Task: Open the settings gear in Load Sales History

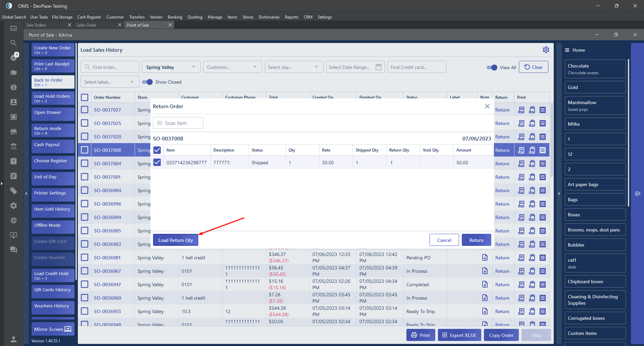Action: 546,50
